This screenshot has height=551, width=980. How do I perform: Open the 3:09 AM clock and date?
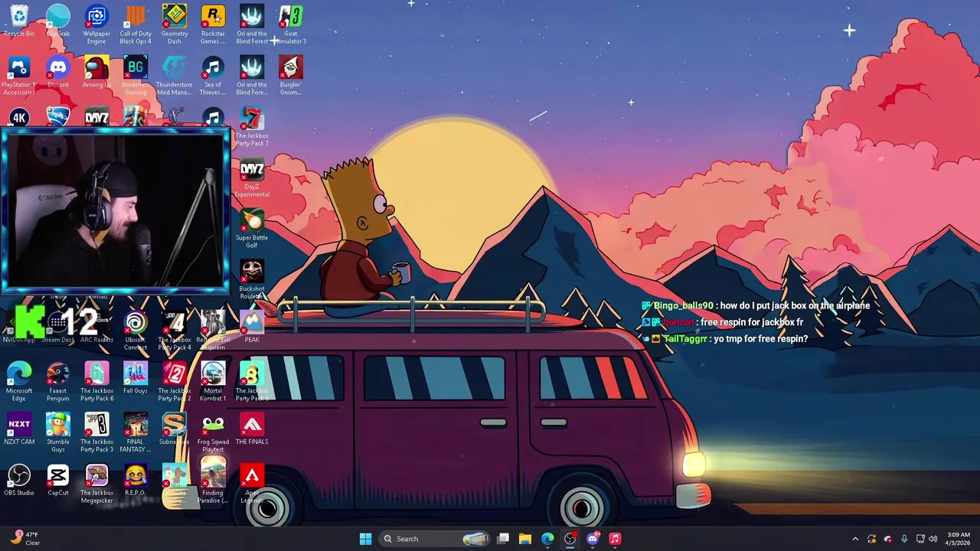959,539
